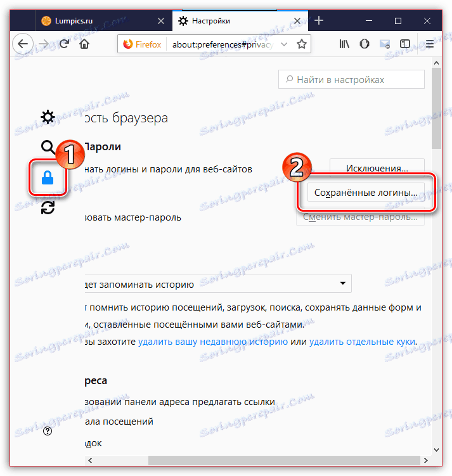This screenshot has height=476, width=452.
Task: Open the Сохранённые логины… button
Action: pyautogui.click(x=366, y=193)
